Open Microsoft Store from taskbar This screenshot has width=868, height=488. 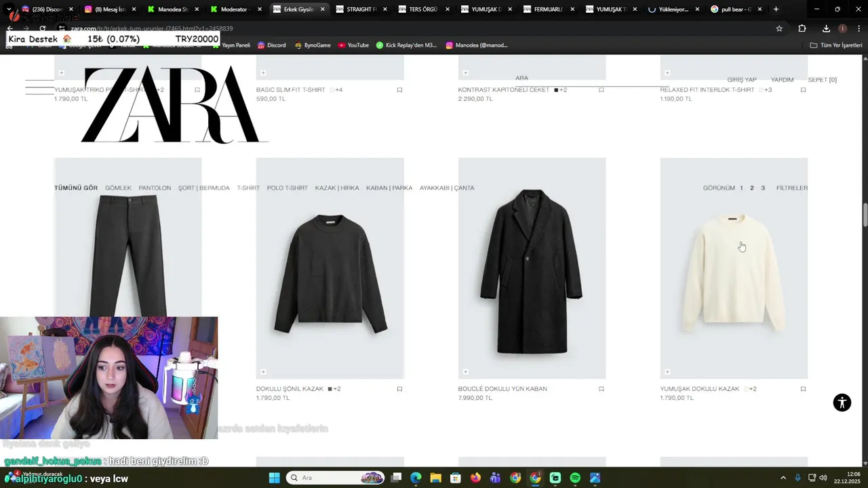click(x=456, y=478)
